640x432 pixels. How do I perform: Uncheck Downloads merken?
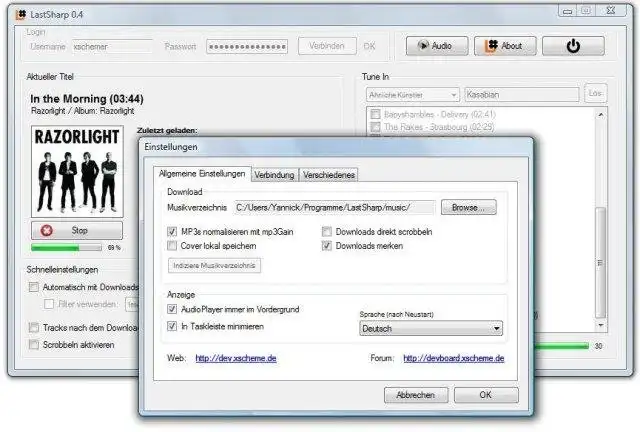(327, 246)
